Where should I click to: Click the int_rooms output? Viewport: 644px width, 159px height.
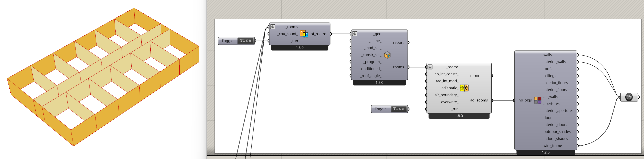pos(318,34)
